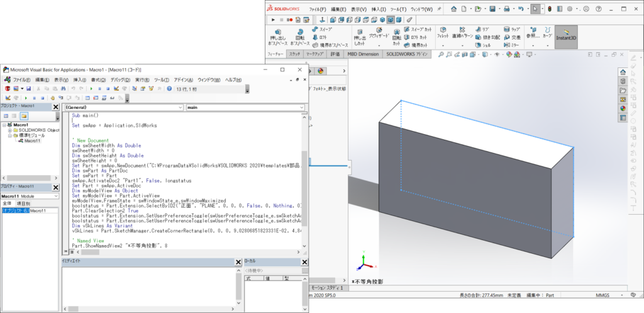
Task: Switch to 項目別 tab in VBA Properties
Action: coord(23,203)
